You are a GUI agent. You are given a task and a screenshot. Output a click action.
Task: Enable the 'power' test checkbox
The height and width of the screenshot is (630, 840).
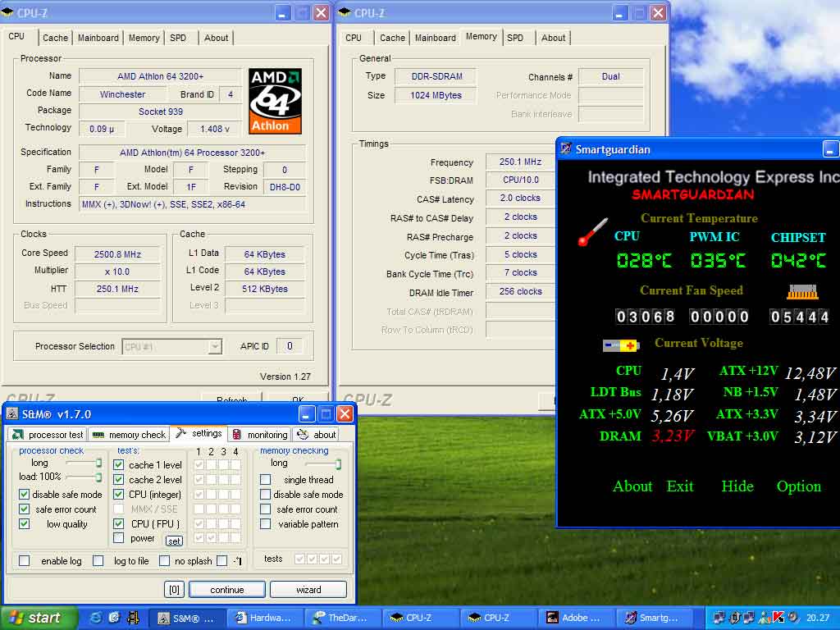point(119,538)
